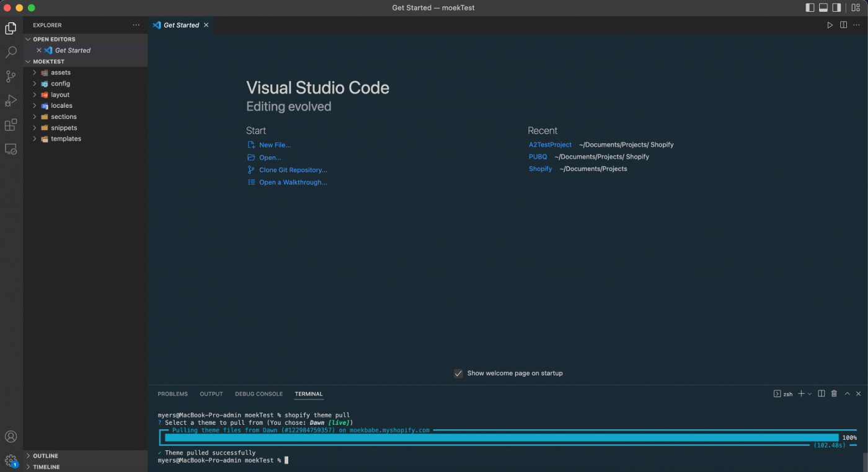Open recent project PUBQ
This screenshot has height=472, width=868.
[x=538, y=157]
